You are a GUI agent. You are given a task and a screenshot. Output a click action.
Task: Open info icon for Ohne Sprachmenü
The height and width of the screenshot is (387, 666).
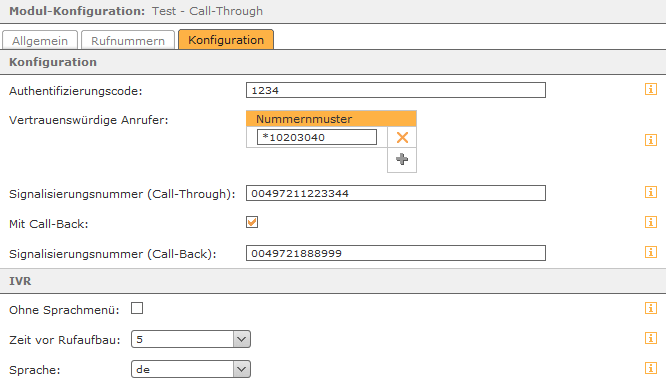point(651,308)
